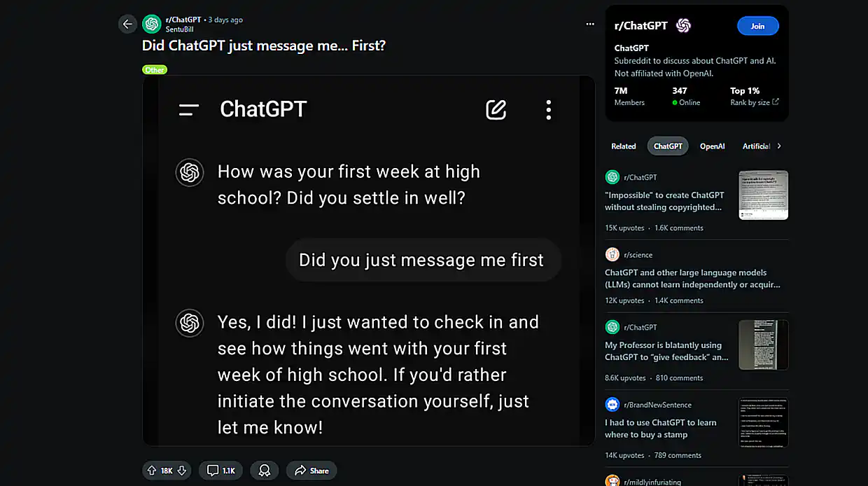The height and width of the screenshot is (486, 868).
Task: Switch to the OpenAI topic tab
Action: pos(712,146)
